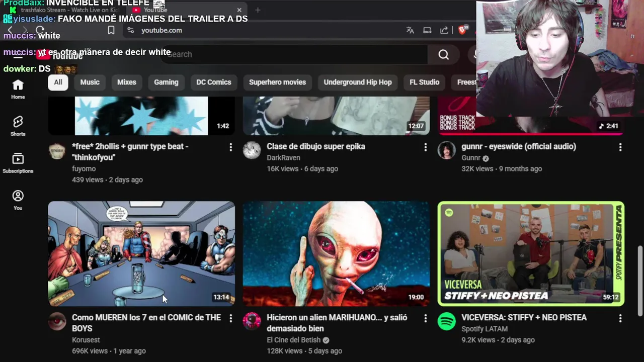
Task: Click the browser bookmark icon
Action: click(x=111, y=30)
